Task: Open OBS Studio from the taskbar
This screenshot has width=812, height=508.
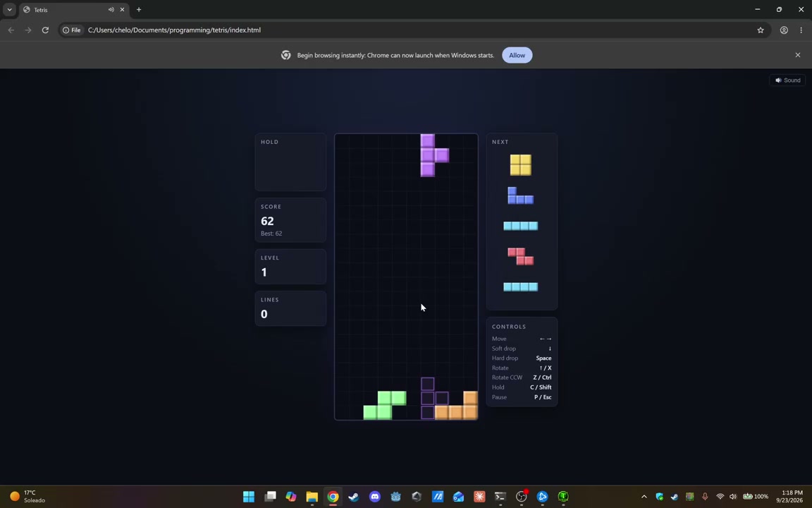Action: coord(522,497)
